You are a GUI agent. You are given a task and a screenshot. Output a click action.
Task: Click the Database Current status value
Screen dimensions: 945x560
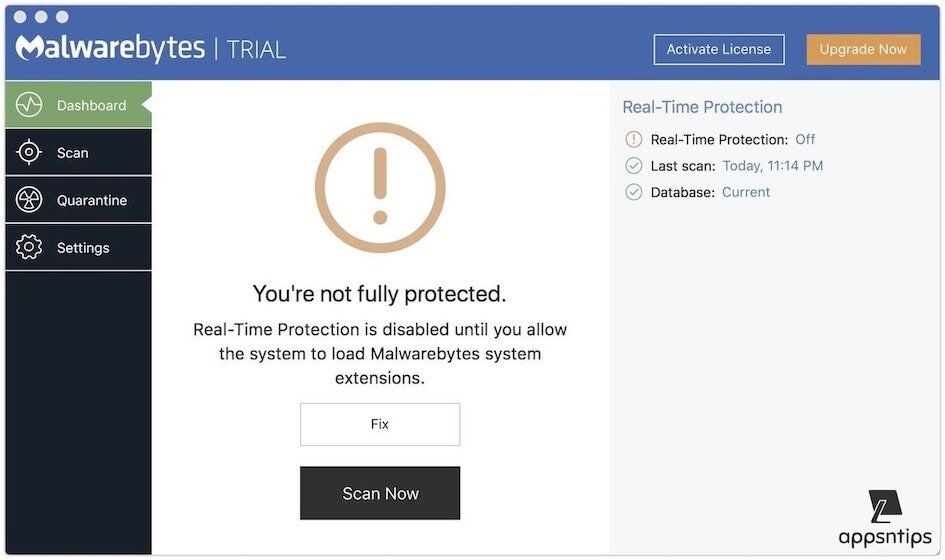coord(746,192)
